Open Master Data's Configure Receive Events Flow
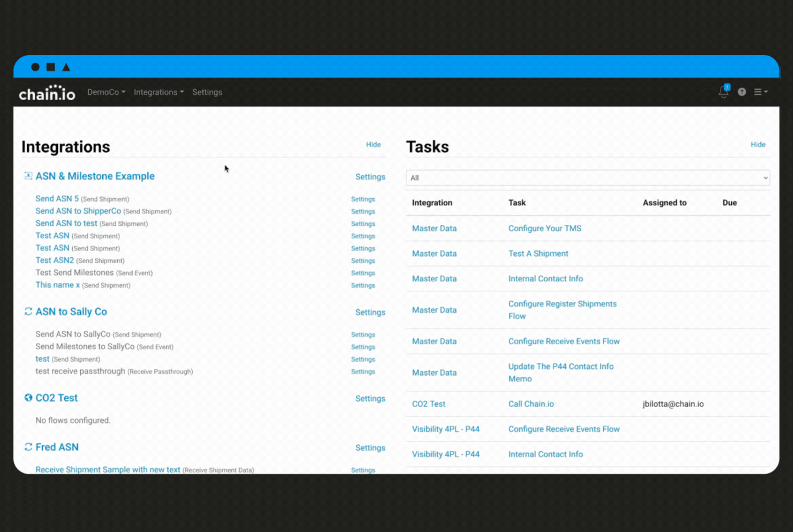793x532 pixels. click(564, 341)
